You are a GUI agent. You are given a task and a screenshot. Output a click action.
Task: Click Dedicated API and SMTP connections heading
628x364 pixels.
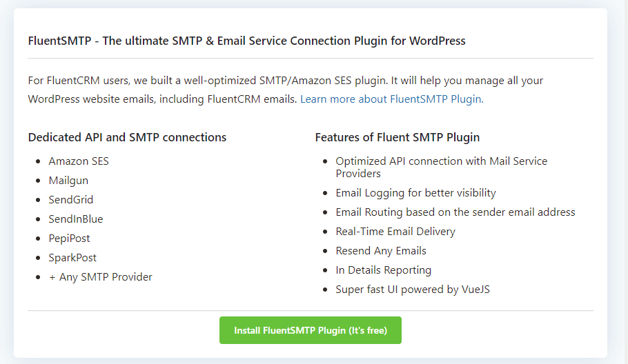tap(128, 137)
